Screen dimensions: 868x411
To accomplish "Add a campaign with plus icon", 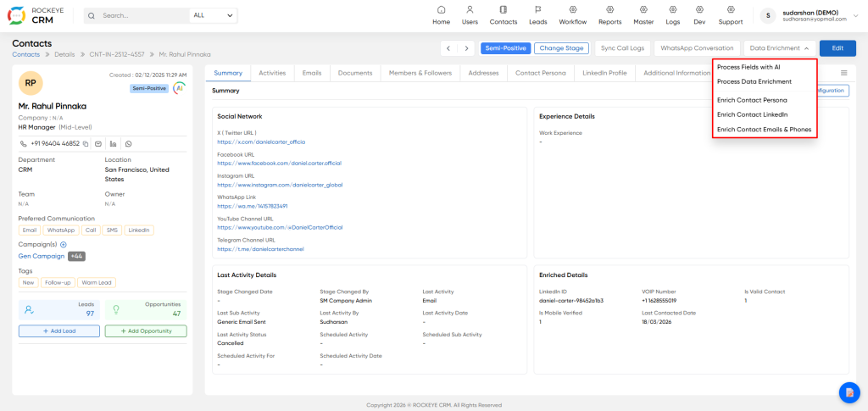I will point(63,245).
